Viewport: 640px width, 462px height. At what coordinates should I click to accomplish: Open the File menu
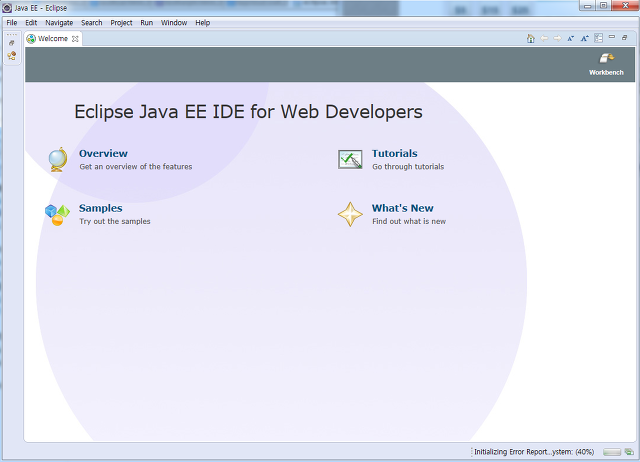point(12,23)
